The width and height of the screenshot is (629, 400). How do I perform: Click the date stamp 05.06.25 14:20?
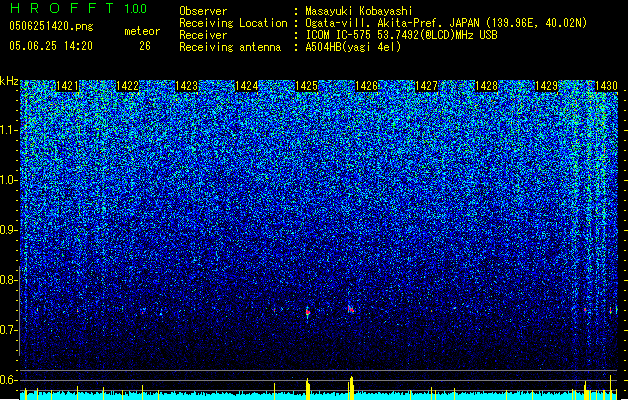[x=51, y=46]
